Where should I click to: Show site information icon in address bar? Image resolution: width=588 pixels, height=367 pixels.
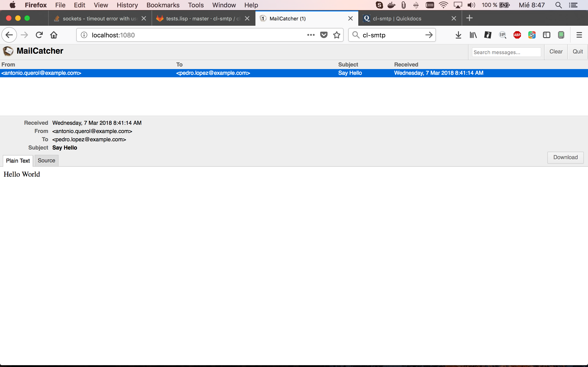(x=84, y=35)
